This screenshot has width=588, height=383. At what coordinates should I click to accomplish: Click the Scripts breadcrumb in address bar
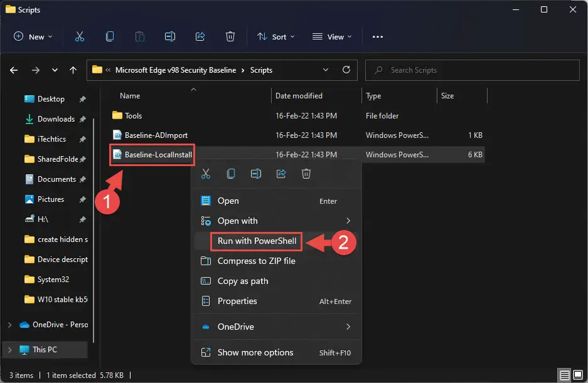tap(262, 70)
